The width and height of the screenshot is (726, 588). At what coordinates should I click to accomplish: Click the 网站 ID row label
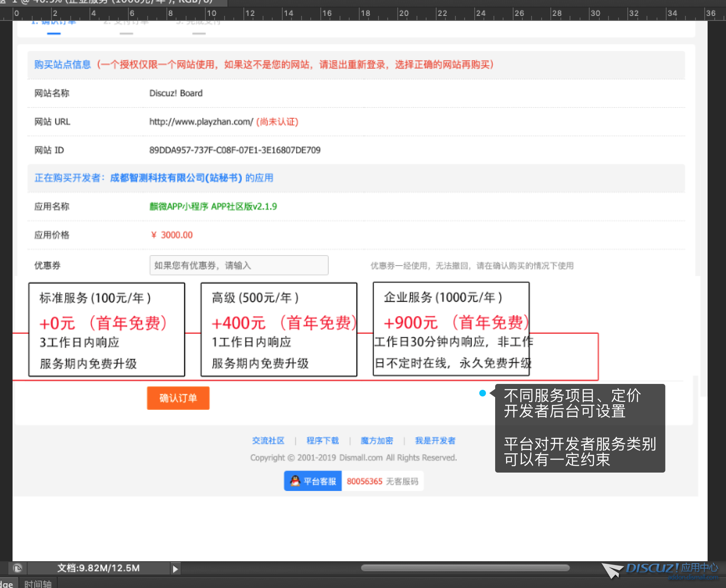49,150
